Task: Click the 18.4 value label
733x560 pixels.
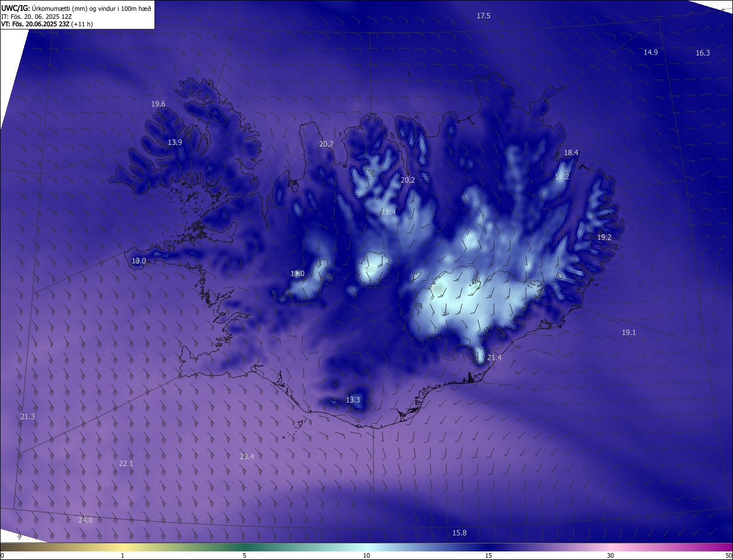Action: click(x=571, y=153)
